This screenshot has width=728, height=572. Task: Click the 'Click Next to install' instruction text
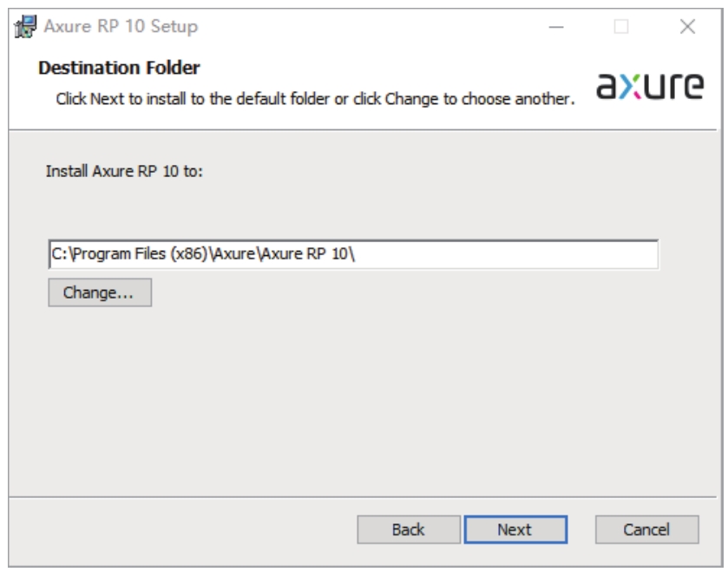tap(314, 99)
